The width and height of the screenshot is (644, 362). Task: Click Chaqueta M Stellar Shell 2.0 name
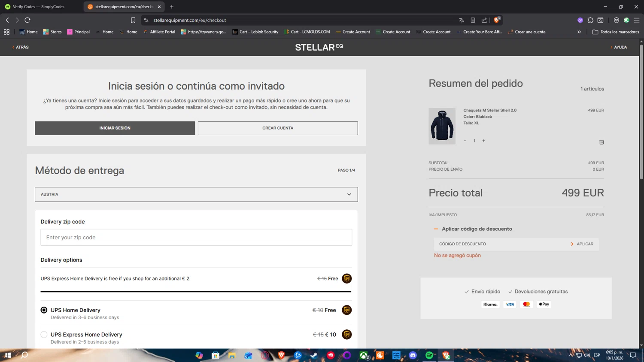point(490,110)
